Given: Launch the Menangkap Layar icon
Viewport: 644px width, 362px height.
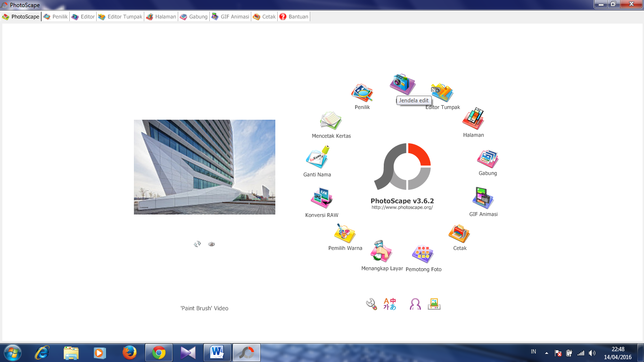Looking at the screenshot, I should (381, 251).
